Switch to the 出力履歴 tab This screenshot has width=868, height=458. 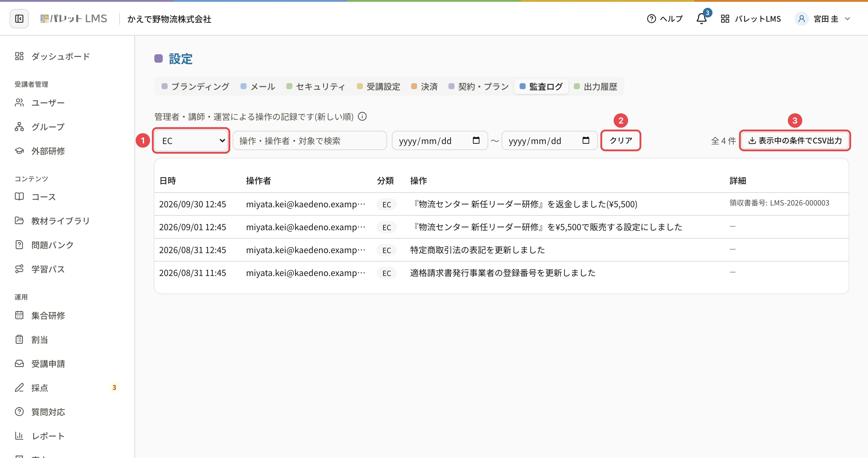596,86
